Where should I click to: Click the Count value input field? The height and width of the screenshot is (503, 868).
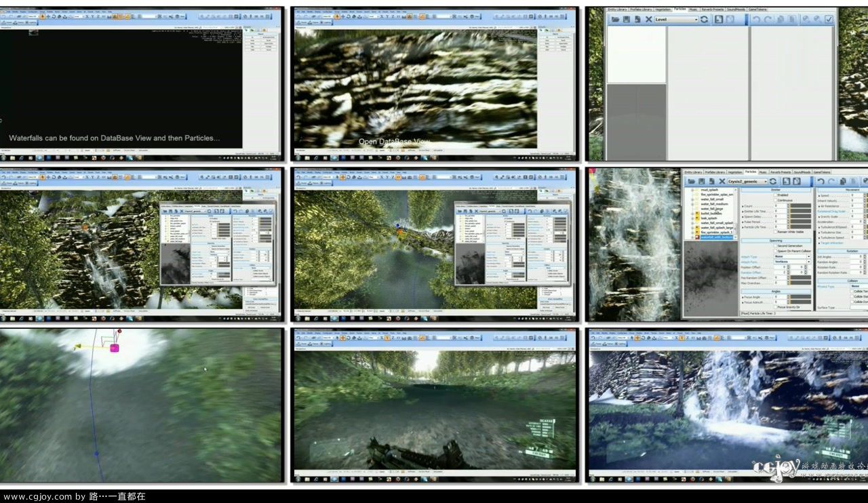781,206
